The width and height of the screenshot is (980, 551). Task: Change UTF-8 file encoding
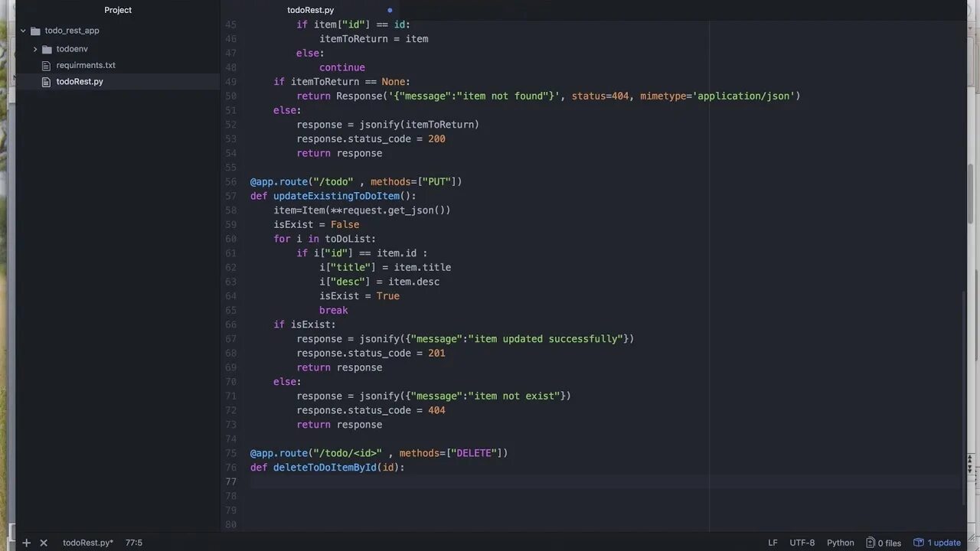(x=802, y=543)
